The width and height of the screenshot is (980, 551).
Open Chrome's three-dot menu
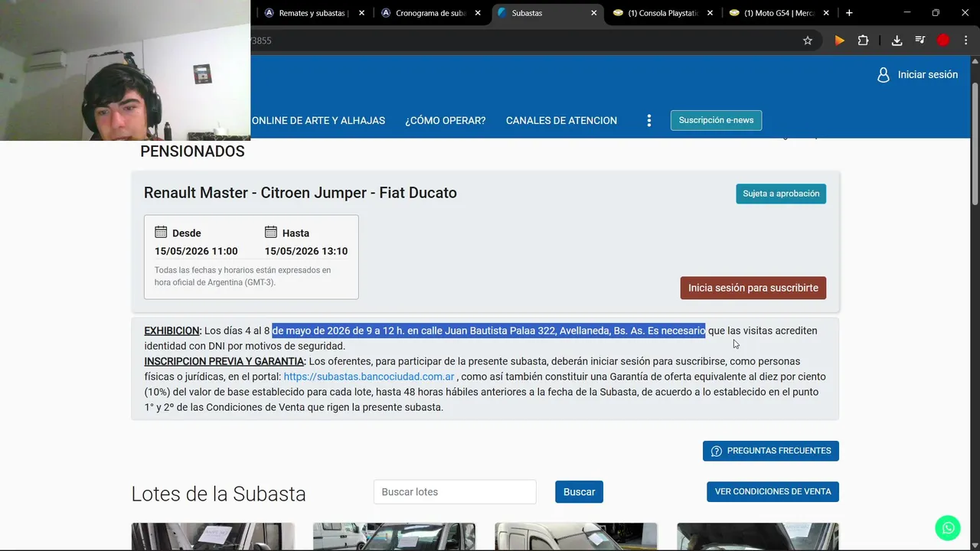point(965,41)
